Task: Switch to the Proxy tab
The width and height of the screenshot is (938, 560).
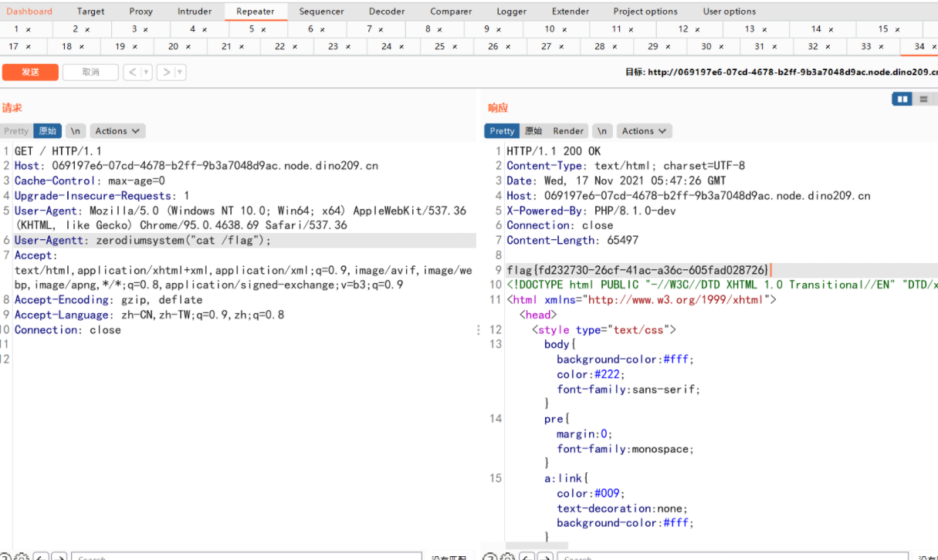Action: (x=141, y=12)
